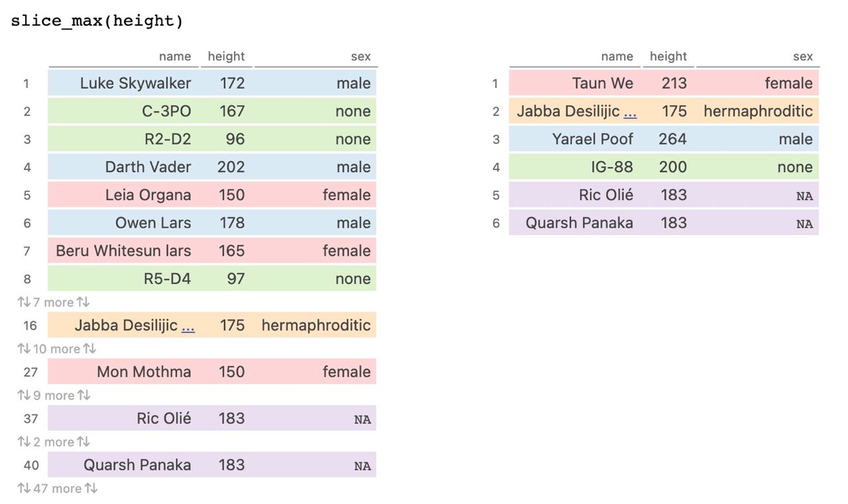Expand the "47 more" hidden rows label
The height and width of the screenshot is (504, 848).
click(x=58, y=489)
